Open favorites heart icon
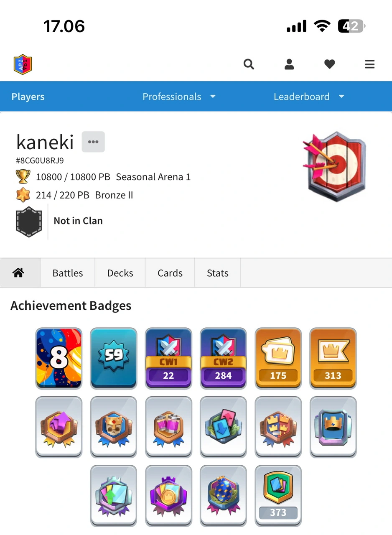The height and width of the screenshot is (535, 392). tap(330, 64)
